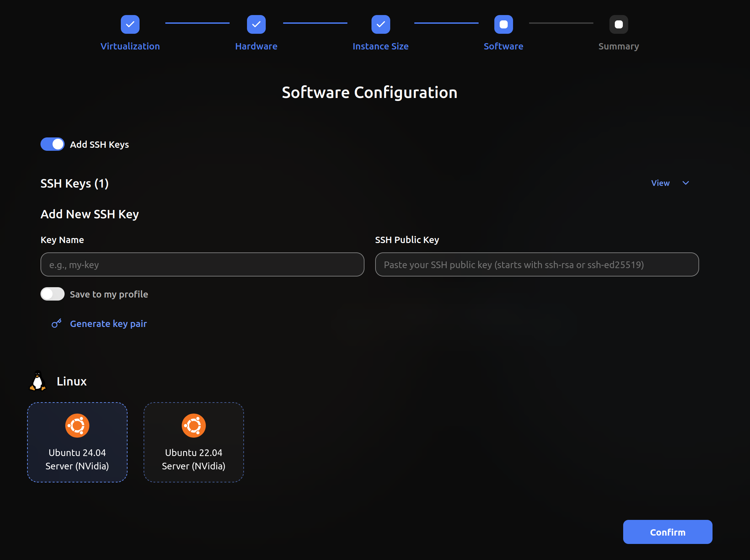Enable the Save to my profile toggle
Screen dimensions: 750x560
tap(52, 294)
